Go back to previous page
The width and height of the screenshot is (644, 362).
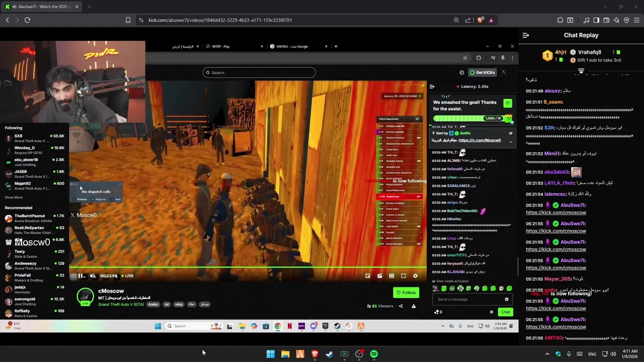[7, 20]
